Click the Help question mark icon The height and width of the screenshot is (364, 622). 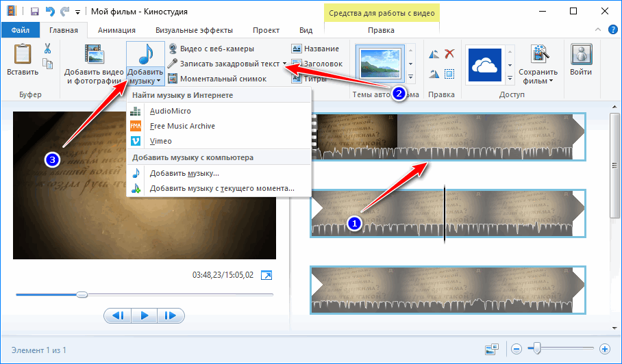[613, 29]
